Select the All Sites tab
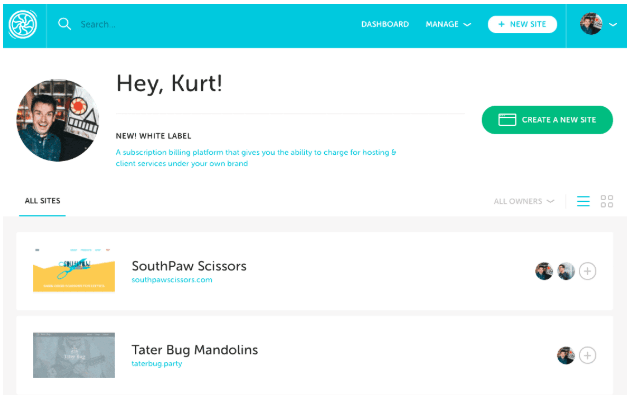Viewport: 627px width, 395px height. pyautogui.click(x=42, y=201)
